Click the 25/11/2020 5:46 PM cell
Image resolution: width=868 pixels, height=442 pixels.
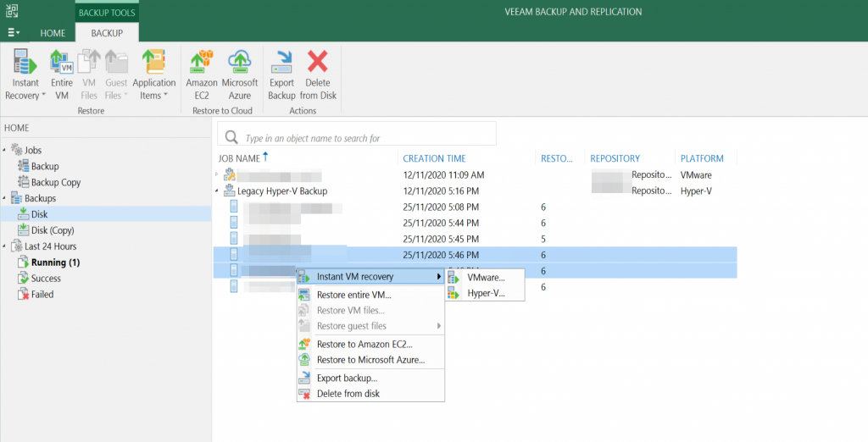click(441, 255)
